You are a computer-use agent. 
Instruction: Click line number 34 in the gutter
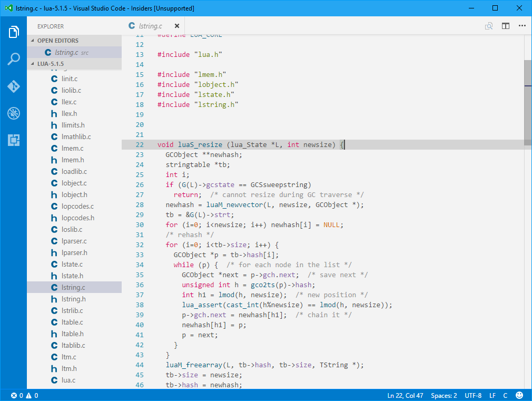tap(140, 265)
